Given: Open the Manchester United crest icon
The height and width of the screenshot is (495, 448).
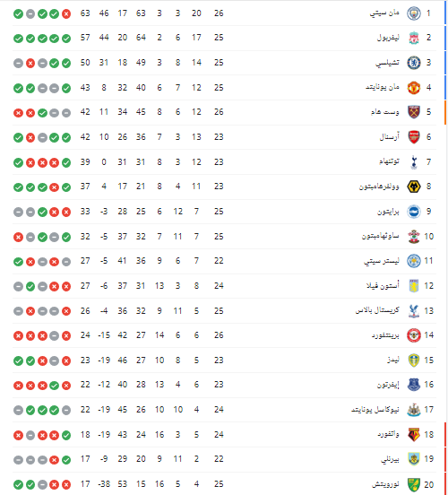Looking at the screenshot, I should [414, 88].
